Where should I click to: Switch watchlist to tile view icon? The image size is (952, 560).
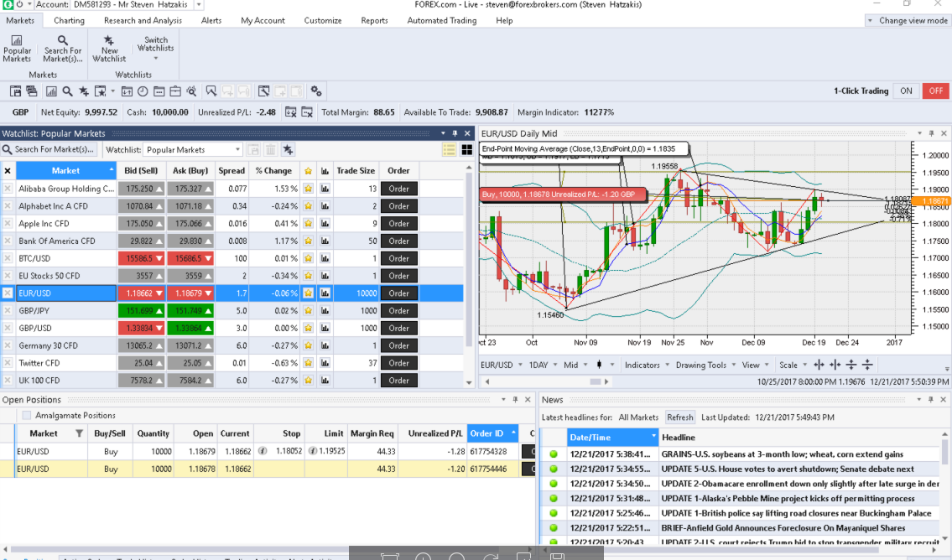pos(465,149)
